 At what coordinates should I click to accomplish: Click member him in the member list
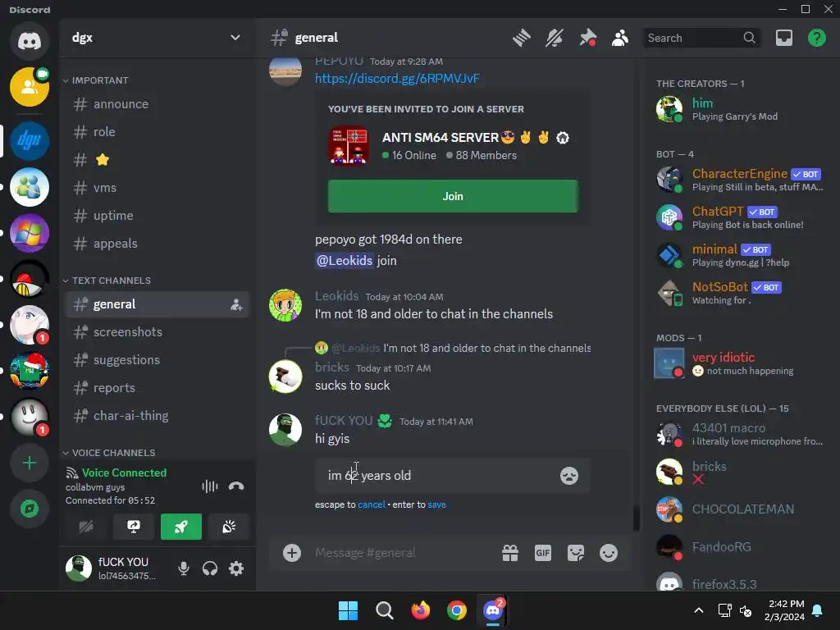point(738,109)
